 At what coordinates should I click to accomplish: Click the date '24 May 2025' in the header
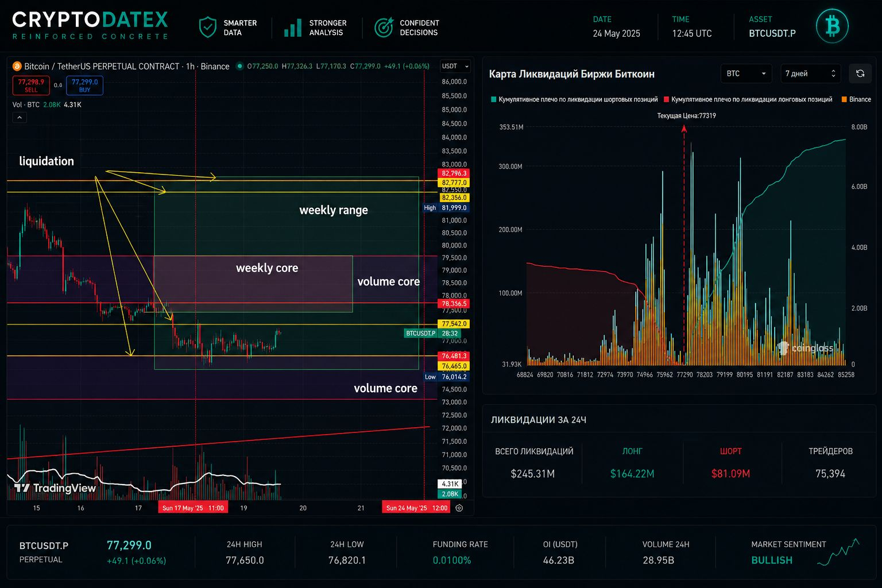[616, 33]
